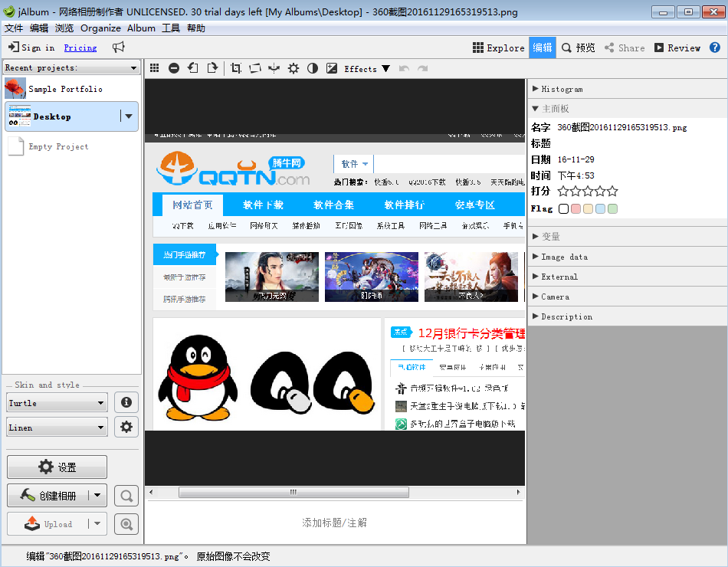Open the contrast half-circle tool
The height and width of the screenshot is (567, 728).
pyautogui.click(x=313, y=68)
